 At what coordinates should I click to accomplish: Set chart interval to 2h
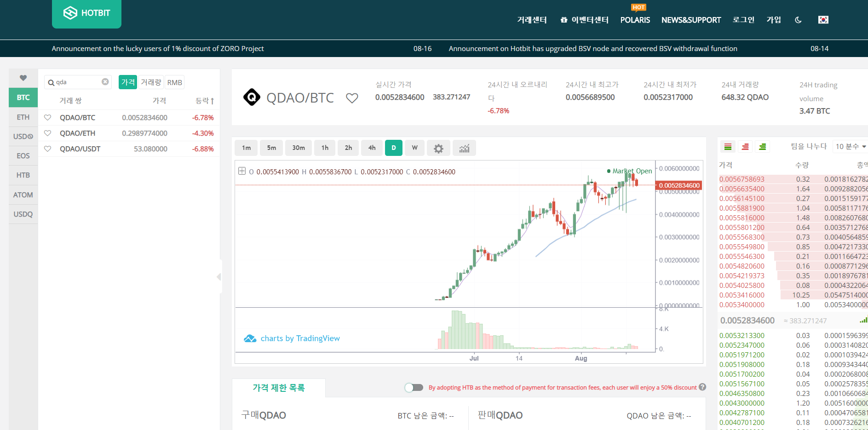click(x=348, y=148)
